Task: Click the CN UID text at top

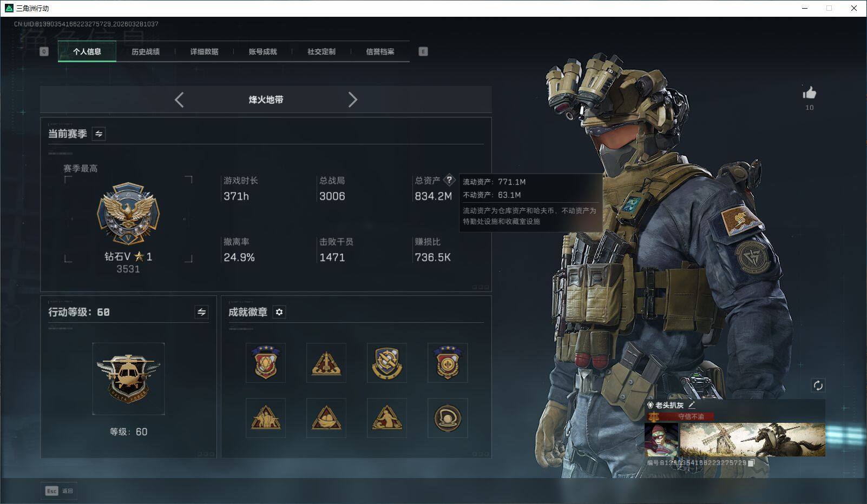Action: (x=86, y=24)
